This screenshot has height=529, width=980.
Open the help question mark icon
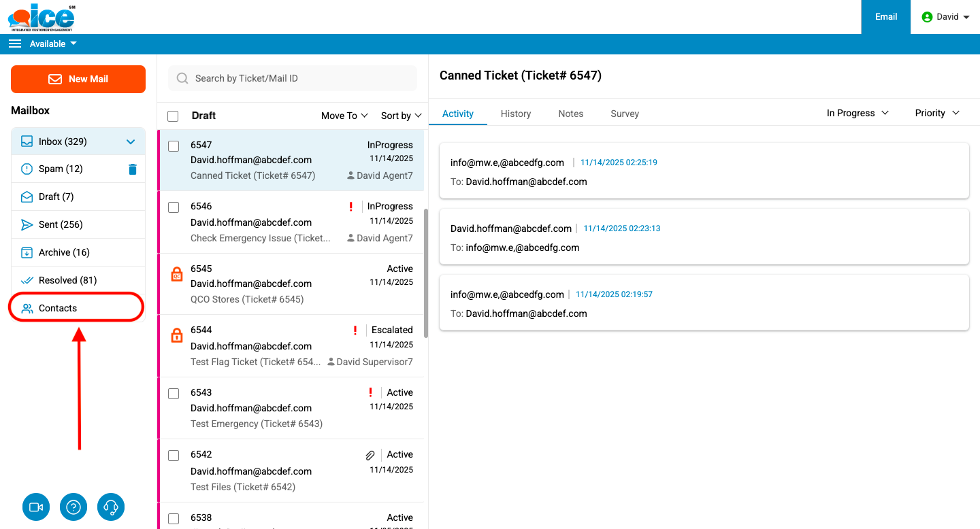pos(73,507)
